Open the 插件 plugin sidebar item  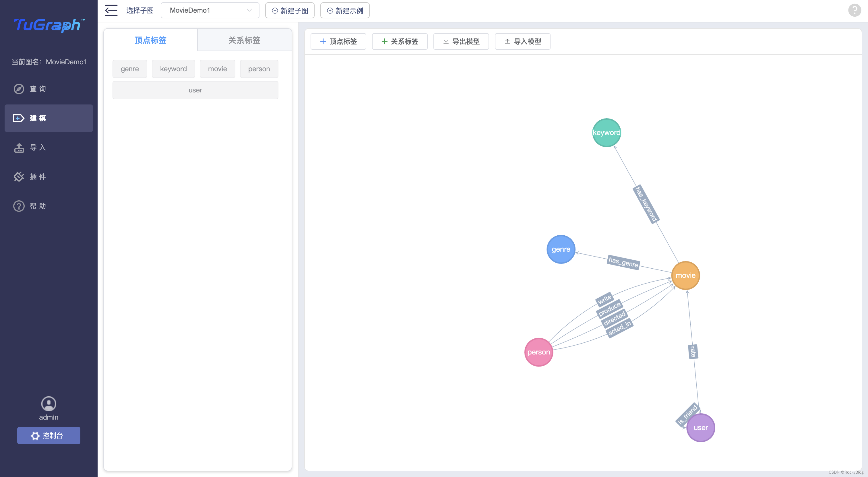pyautogui.click(x=49, y=177)
